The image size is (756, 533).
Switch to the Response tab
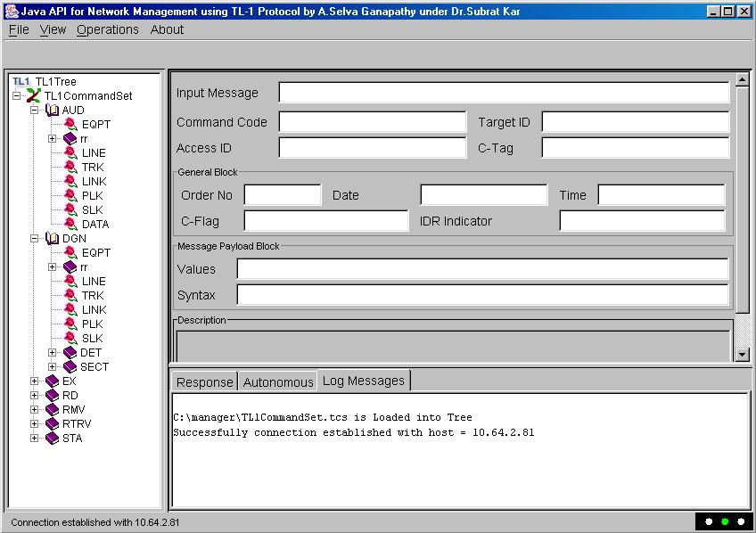pos(204,381)
